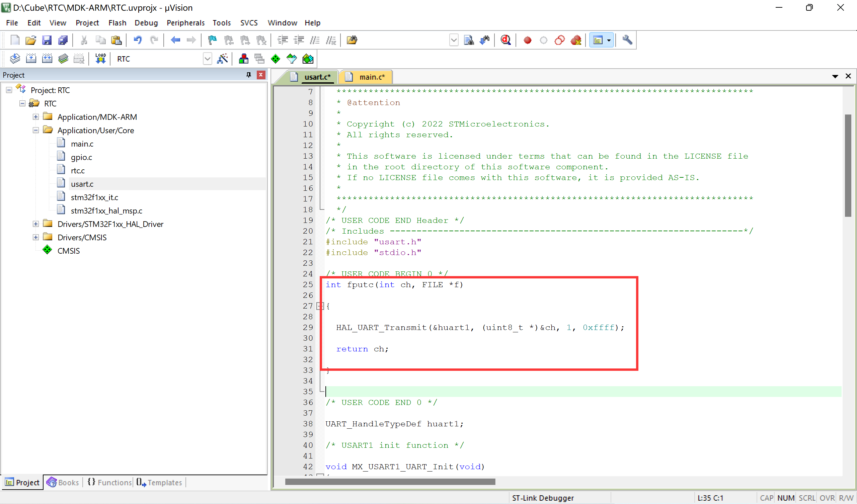Save all files with the Save All icon
This screenshot has width=857, height=504.
[x=63, y=40]
